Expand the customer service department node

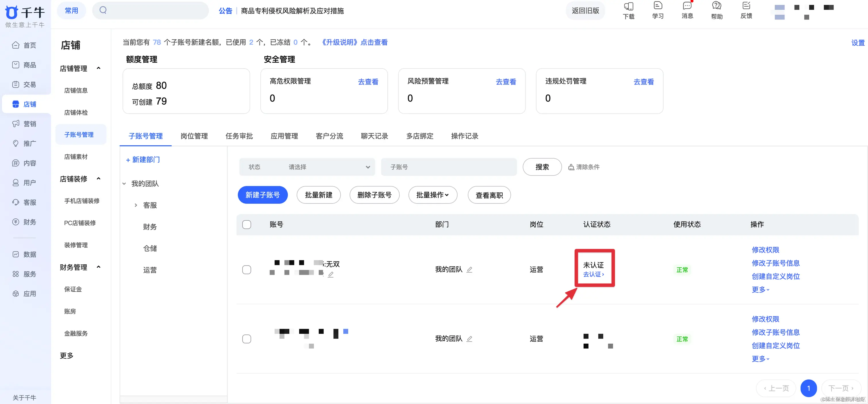[x=136, y=205]
